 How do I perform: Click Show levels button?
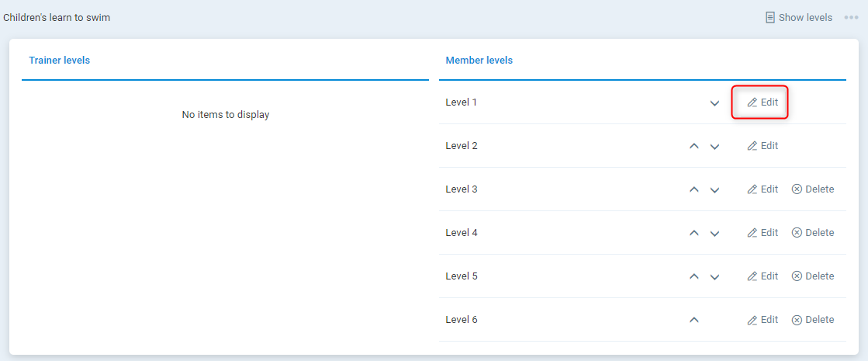pyautogui.click(x=798, y=18)
